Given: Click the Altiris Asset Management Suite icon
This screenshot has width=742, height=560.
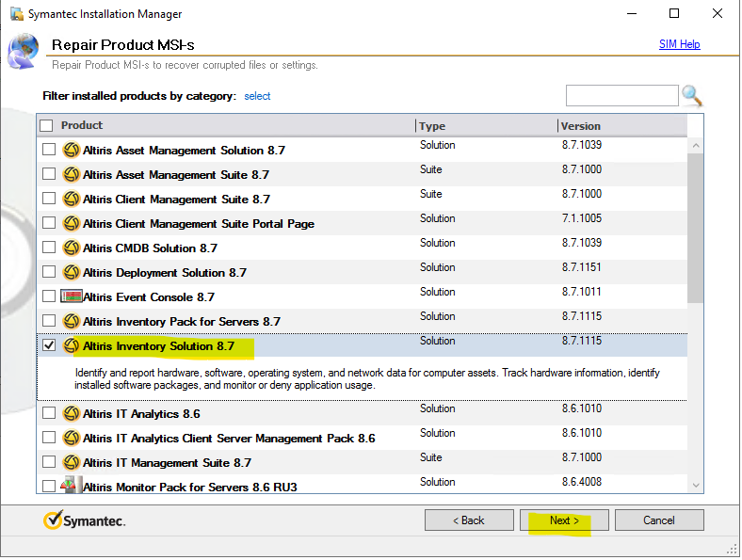Looking at the screenshot, I should coord(72,174).
